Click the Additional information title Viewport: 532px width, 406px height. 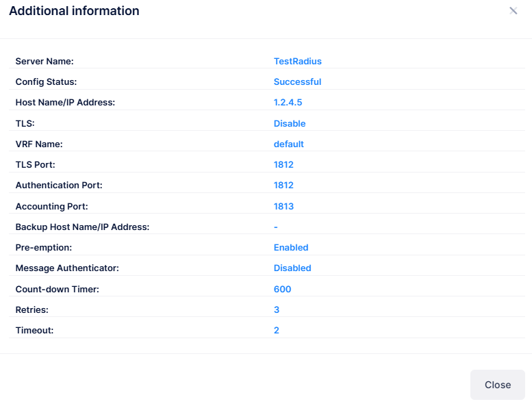74,11
